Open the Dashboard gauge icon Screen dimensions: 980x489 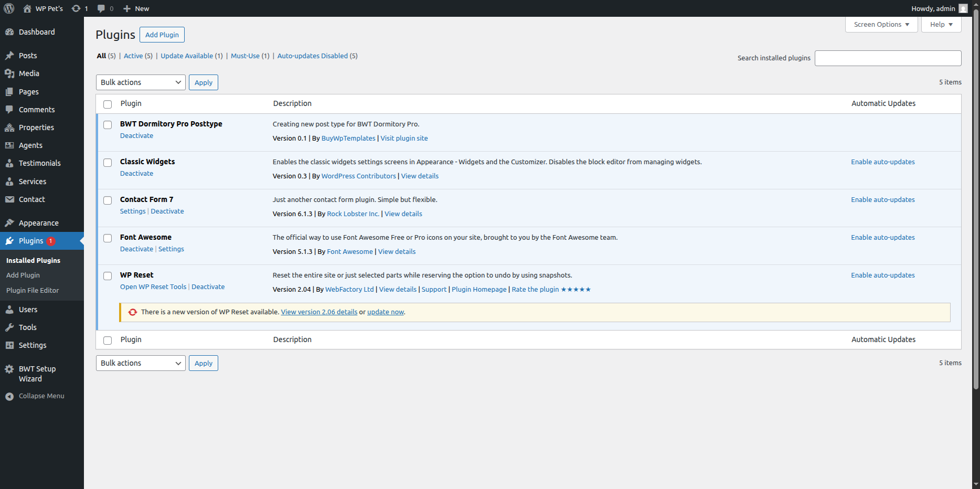click(9, 32)
